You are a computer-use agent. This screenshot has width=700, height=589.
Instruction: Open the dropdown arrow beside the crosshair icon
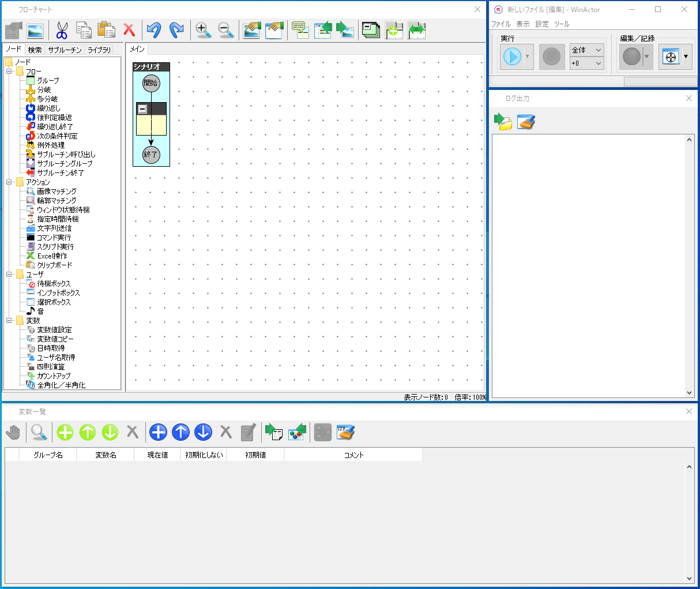[686, 57]
